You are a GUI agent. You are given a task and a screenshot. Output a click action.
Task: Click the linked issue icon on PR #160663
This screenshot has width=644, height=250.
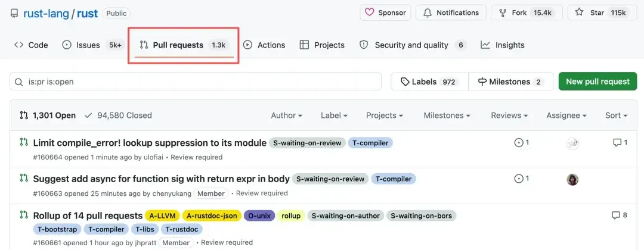pyautogui.click(x=519, y=179)
